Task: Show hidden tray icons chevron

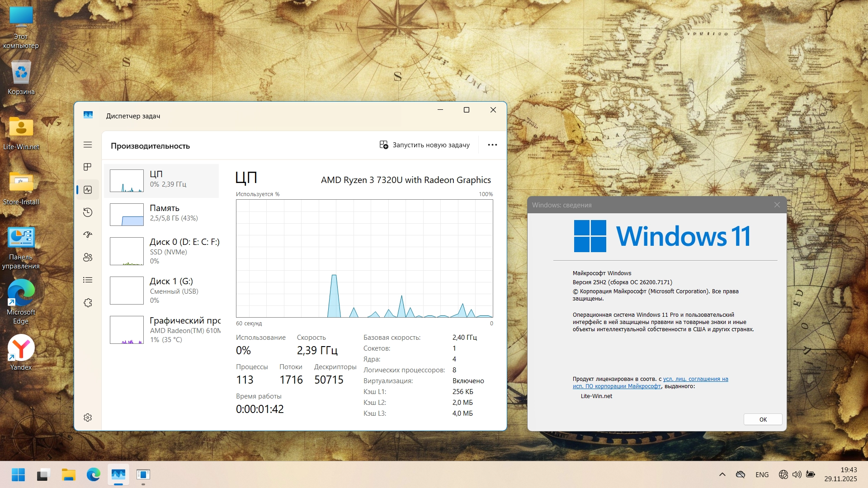Action: click(x=722, y=474)
